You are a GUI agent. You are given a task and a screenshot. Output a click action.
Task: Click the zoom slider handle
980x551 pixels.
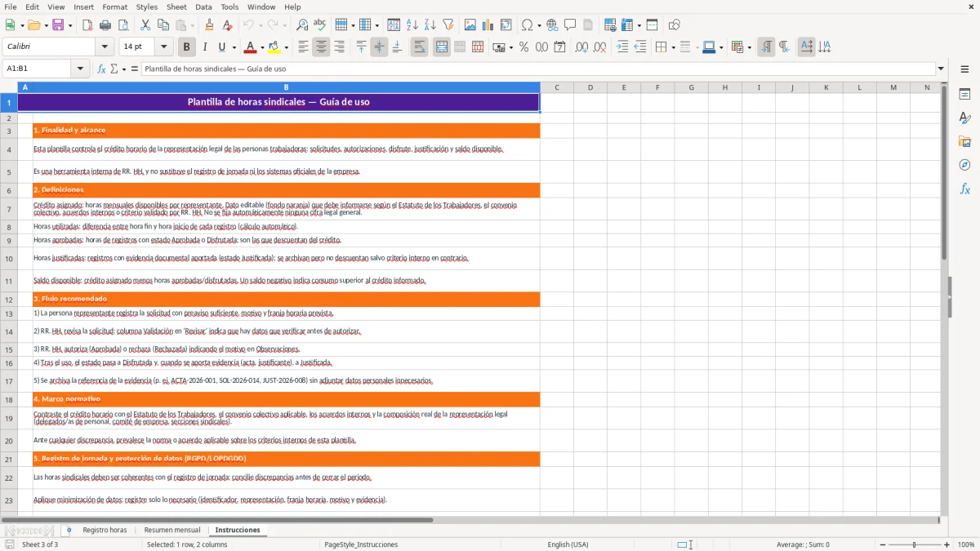(x=915, y=544)
